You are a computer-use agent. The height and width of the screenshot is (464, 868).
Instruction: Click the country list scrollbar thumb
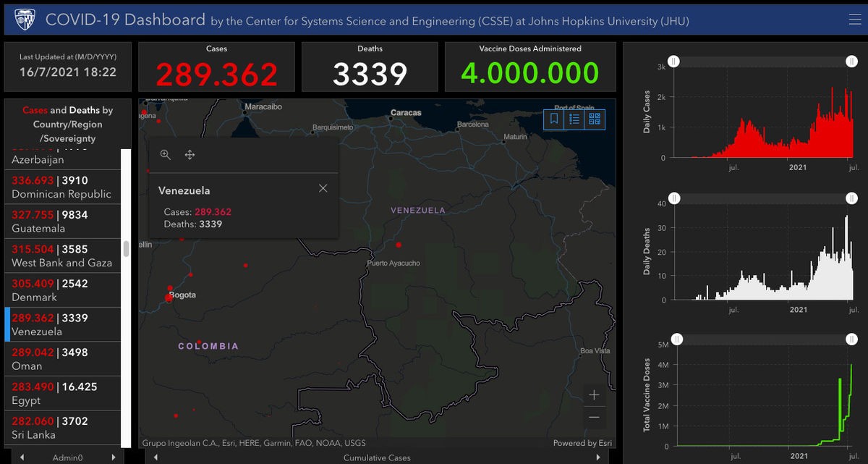pyautogui.click(x=126, y=249)
